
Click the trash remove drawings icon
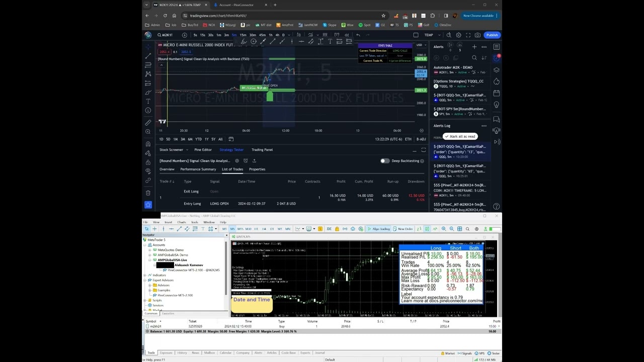148,193
